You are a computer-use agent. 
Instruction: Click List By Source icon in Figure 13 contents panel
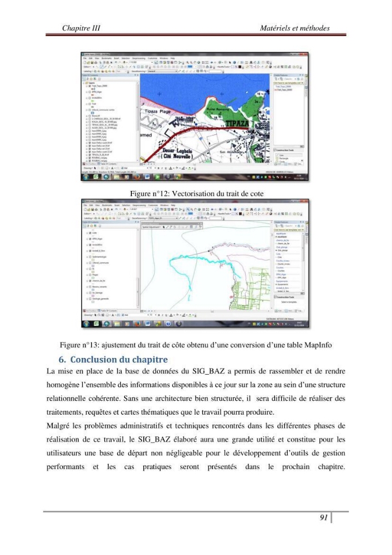88,226
